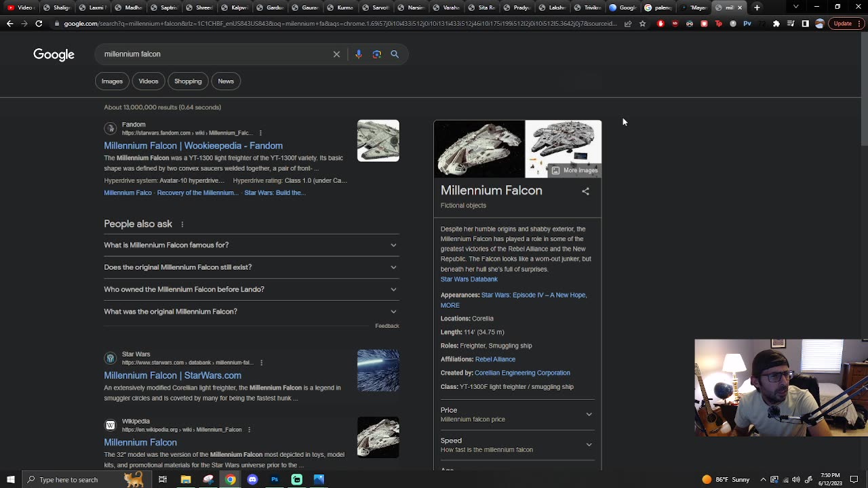868x488 pixels.
Task: Open Discord from the taskbar
Action: 252,480
